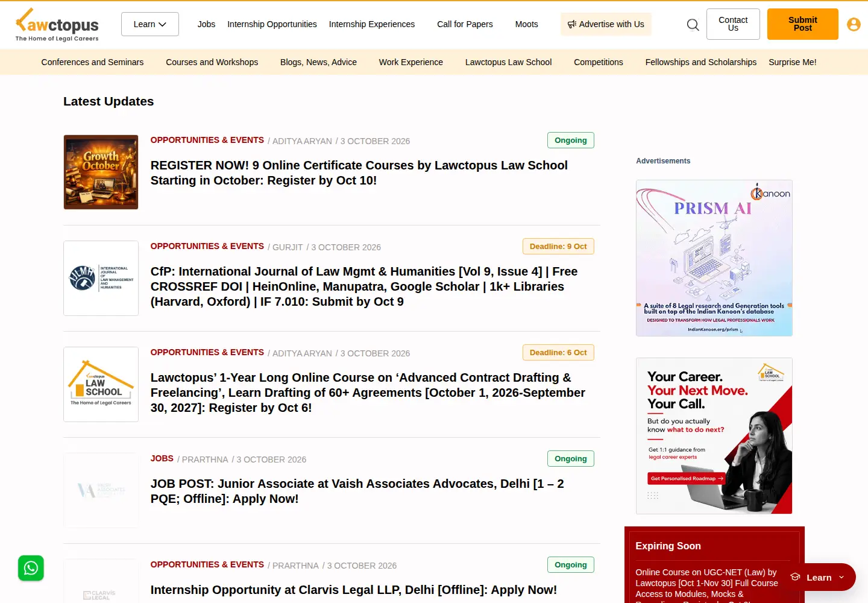Open Competitions category
868x603 pixels.
coord(599,62)
